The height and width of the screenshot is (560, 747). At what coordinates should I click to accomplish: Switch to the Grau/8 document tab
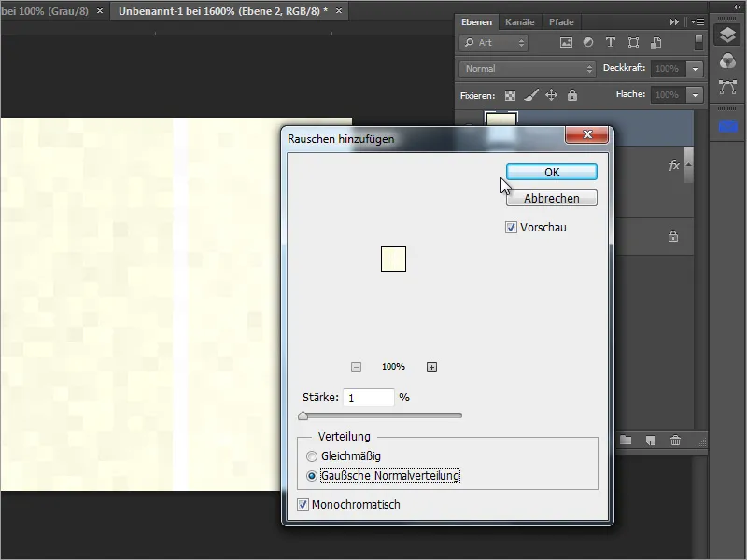coord(45,10)
